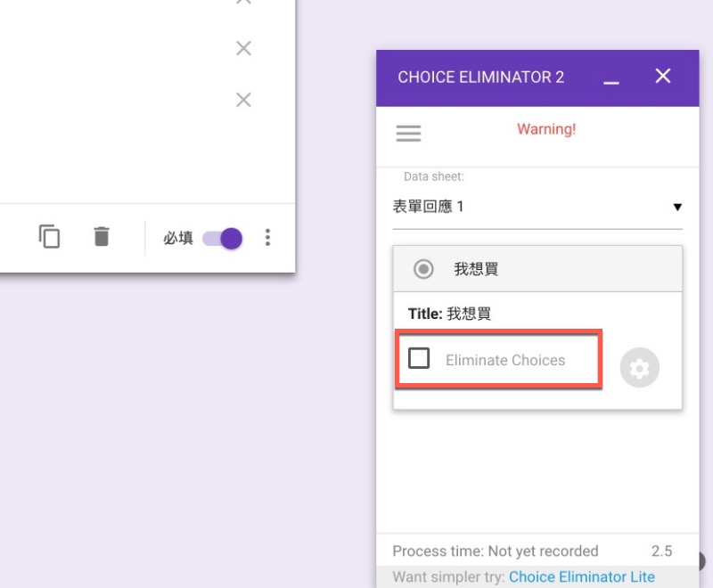The image size is (713, 588).
Task: Toggle the 必填 required switch off
Action: (222, 238)
